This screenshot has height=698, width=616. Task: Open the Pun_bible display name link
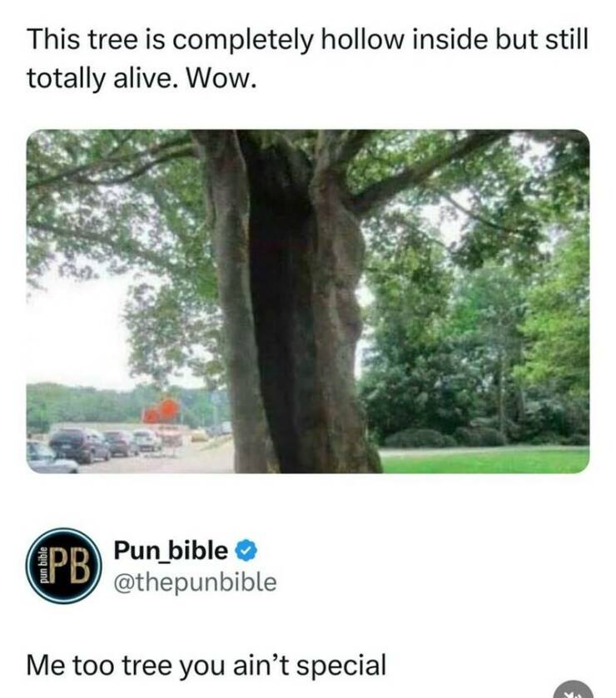click(171, 550)
